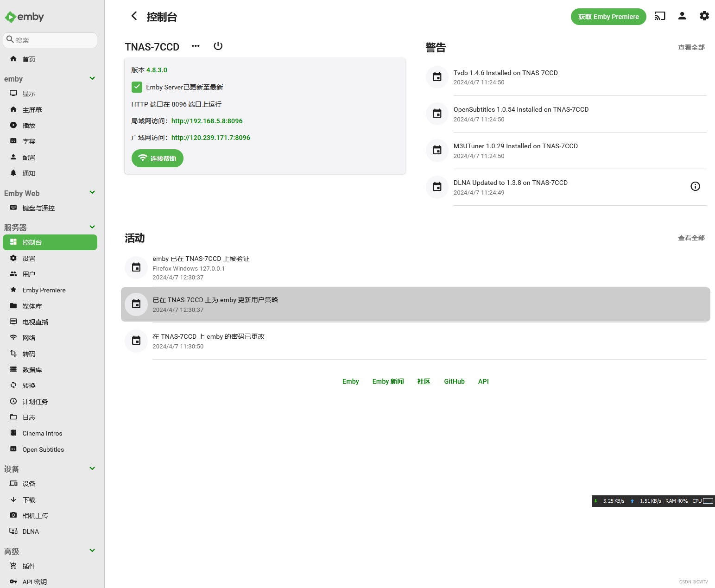Screen dimensions: 715x588
Task: Open LAN link http://192.168.5.8:8096
Action: tap(207, 121)
